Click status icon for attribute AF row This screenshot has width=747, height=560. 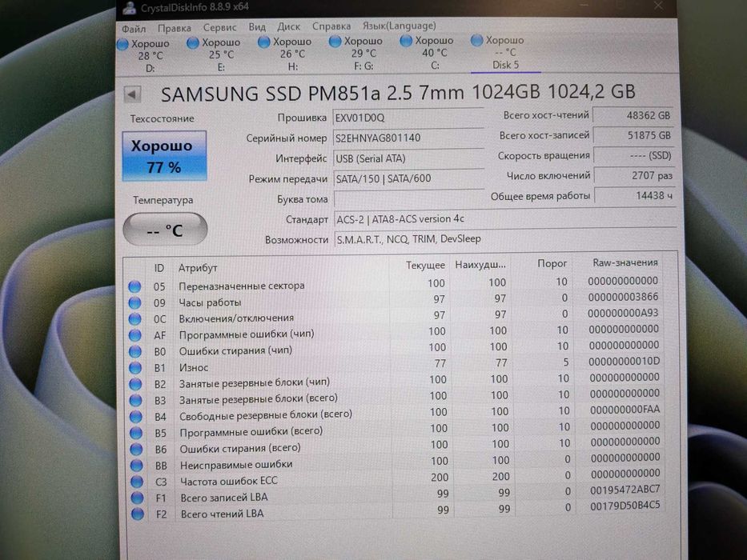click(135, 335)
